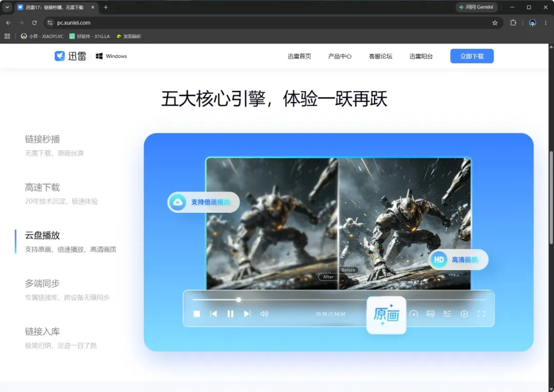Click the Xunlei bird logo icon
The height and width of the screenshot is (392, 554).
[x=60, y=56]
